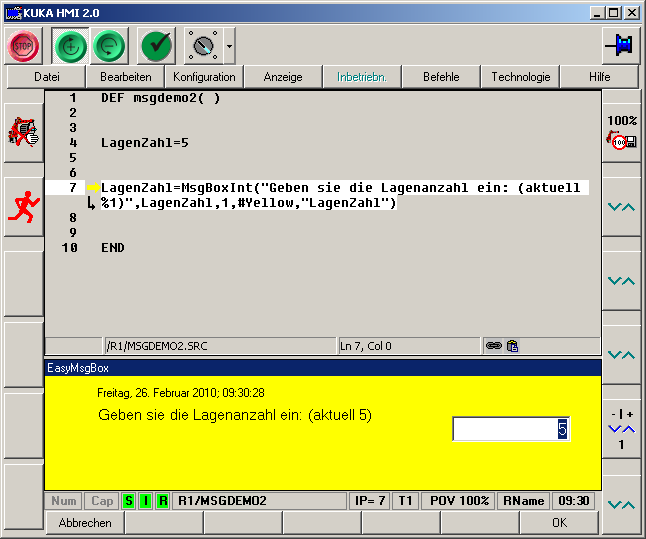The width and height of the screenshot is (646, 539).
Task: Click the green S submit interpreter indicator
Action: 128,500
